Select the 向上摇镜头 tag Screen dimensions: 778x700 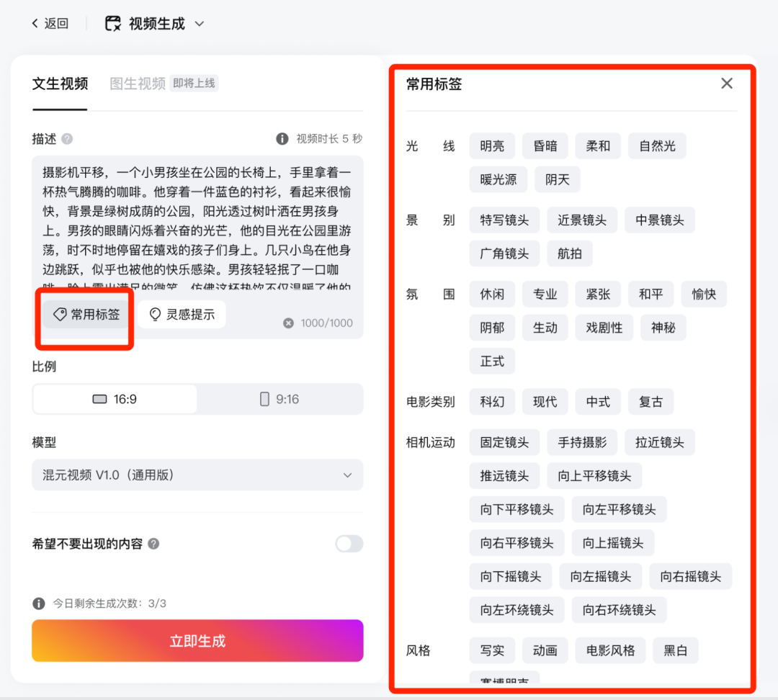[x=613, y=543]
